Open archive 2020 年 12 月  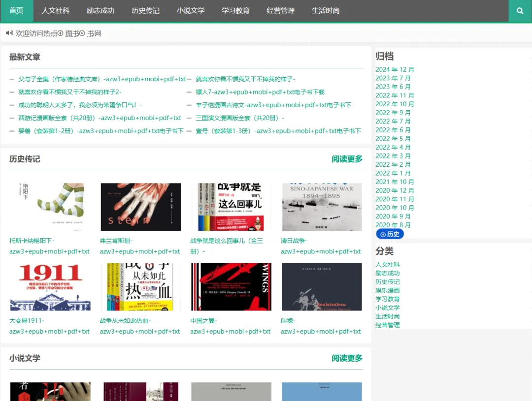pyautogui.click(x=395, y=190)
